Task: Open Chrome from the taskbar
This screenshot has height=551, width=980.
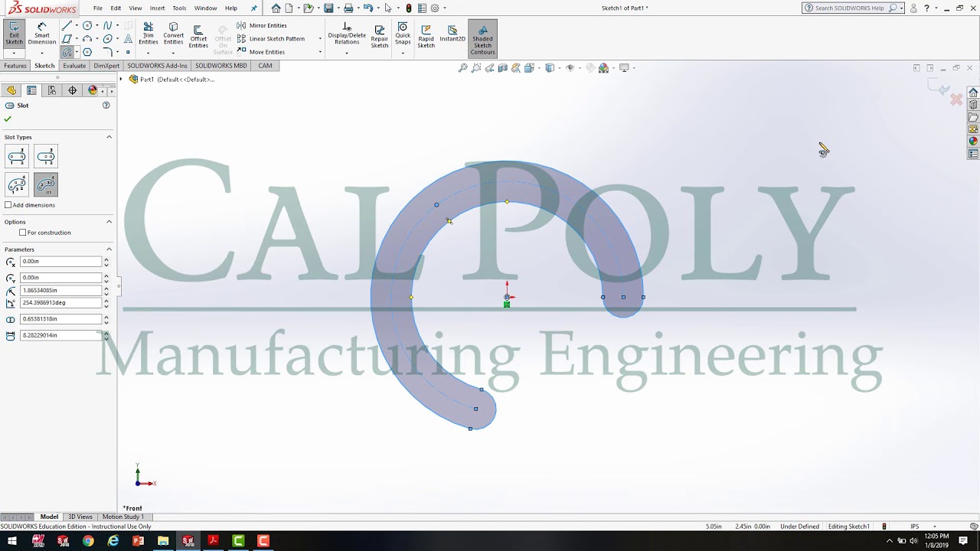Action: (88, 541)
